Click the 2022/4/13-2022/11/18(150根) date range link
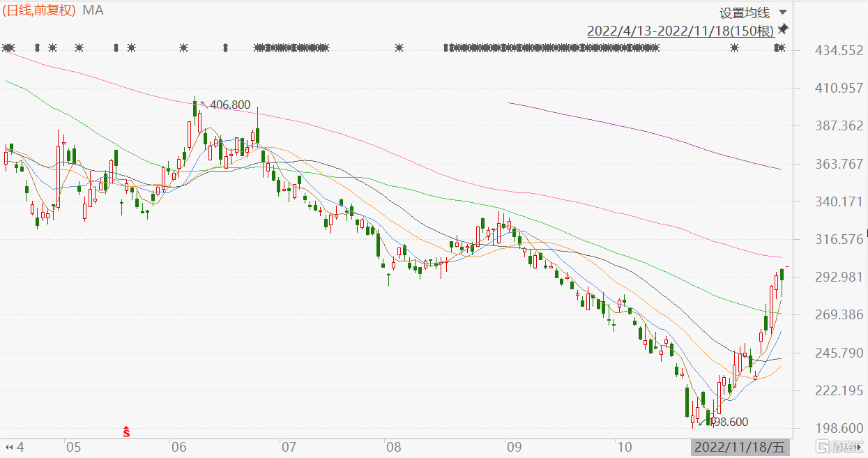The width and height of the screenshot is (868, 458). (x=680, y=31)
